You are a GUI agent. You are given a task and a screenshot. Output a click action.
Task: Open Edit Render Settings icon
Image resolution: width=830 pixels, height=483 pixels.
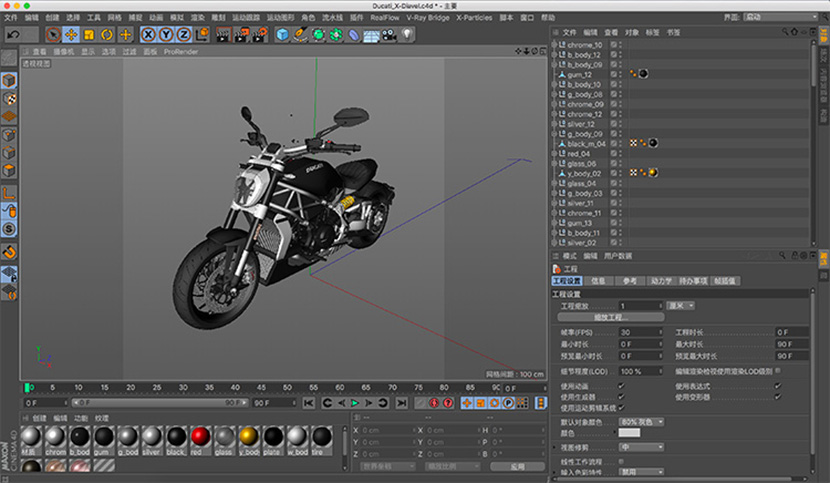coord(259,35)
